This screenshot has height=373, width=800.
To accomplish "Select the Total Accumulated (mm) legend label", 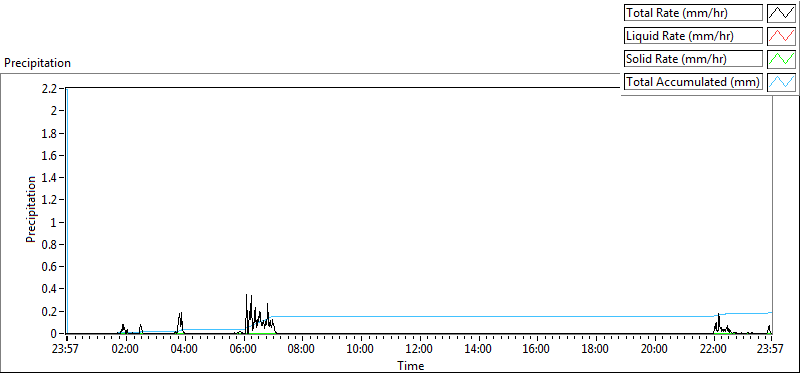I will click(693, 82).
